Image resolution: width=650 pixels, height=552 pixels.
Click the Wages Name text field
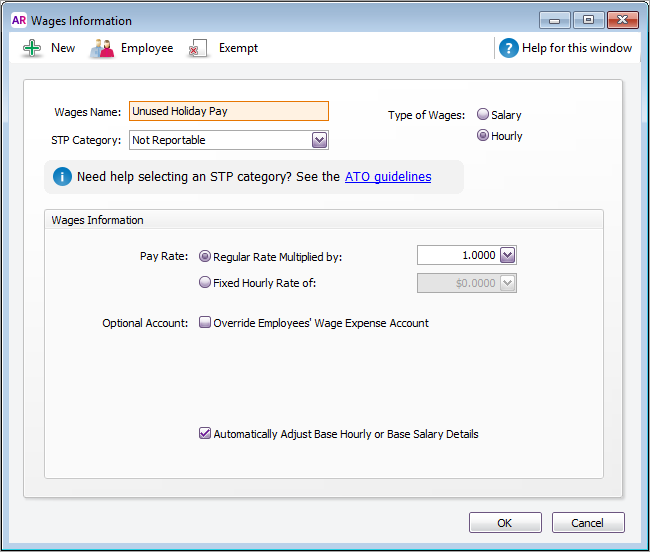(228, 112)
